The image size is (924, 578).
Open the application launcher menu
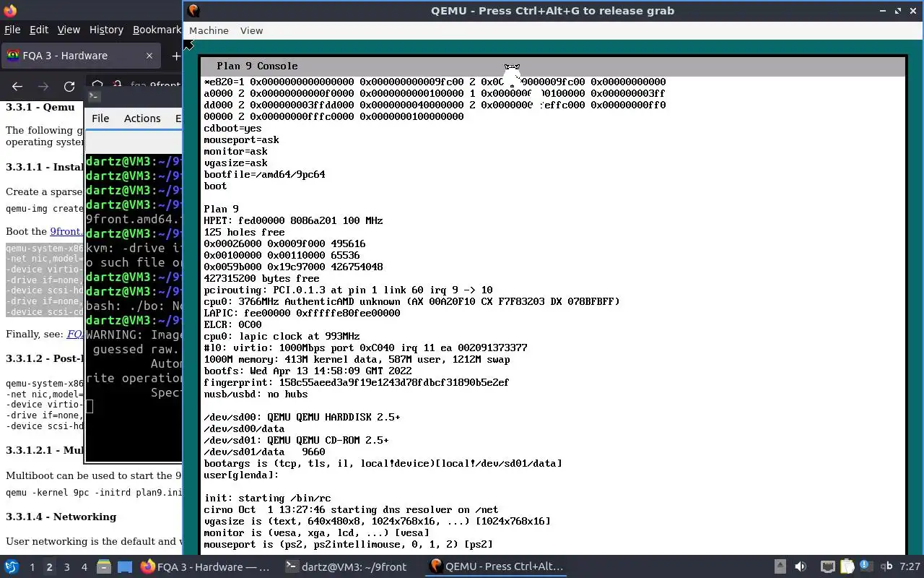(12, 566)
